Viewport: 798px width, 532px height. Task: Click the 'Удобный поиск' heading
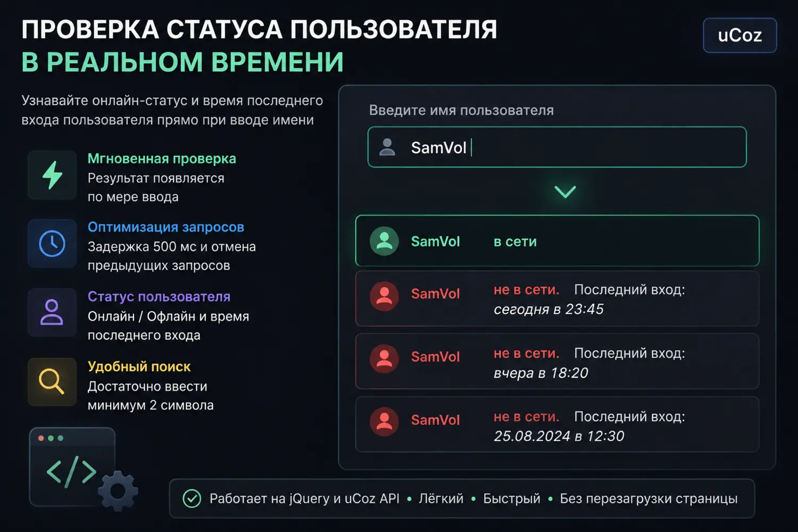click(x=139, y=367)
